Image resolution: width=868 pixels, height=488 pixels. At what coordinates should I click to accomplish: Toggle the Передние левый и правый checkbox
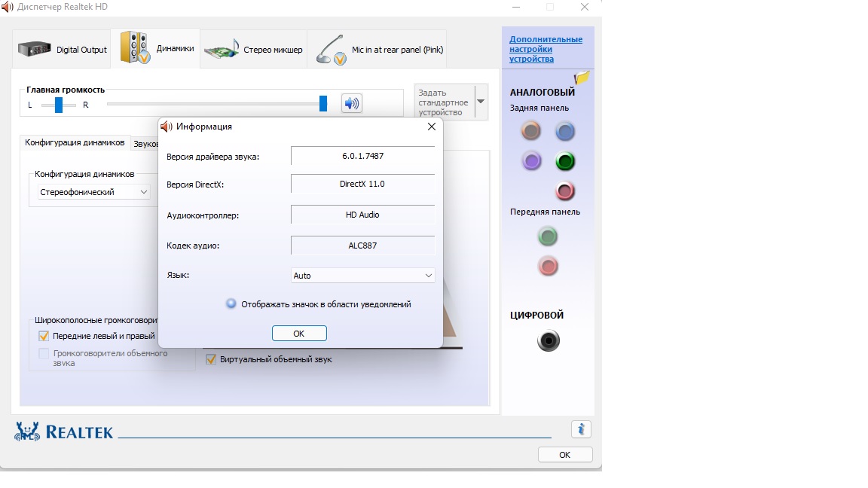44,336
